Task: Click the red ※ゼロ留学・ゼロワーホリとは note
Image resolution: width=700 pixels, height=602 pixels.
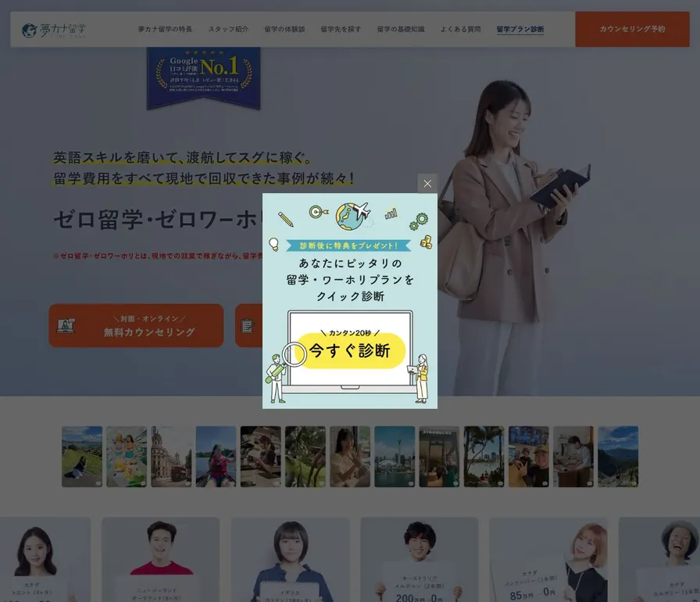Action: [158, 256]
